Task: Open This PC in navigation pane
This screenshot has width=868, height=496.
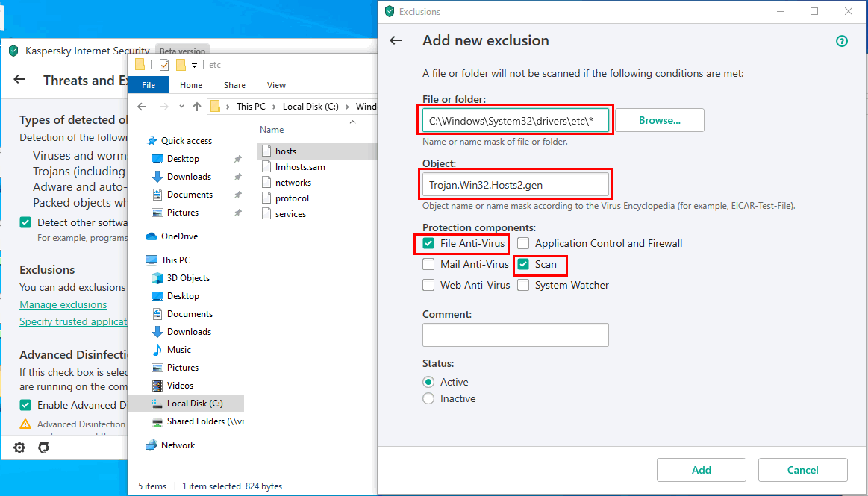Action: [x=168, y=260]
